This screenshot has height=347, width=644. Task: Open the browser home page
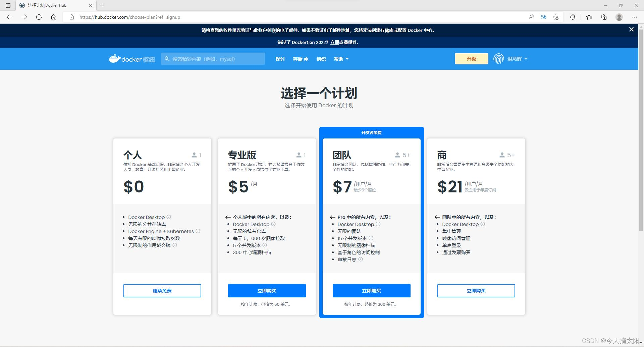click(54, 17)
